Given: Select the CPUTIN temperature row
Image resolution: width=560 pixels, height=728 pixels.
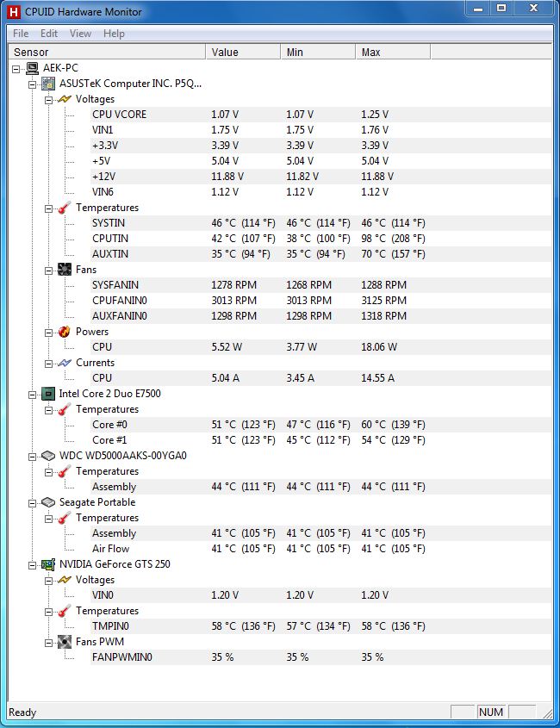Looking at the screenshot, I should (x=320, y=239).
